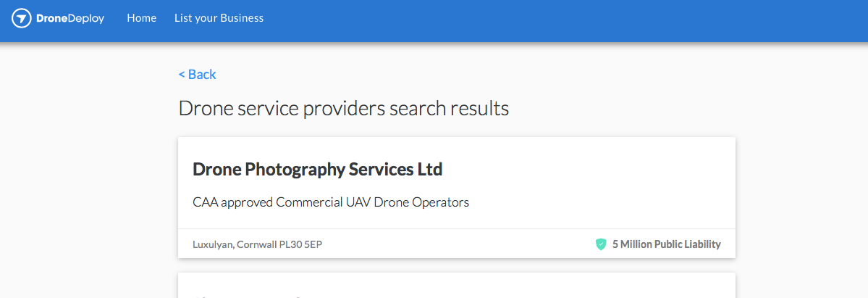Open the partially visible second provider card
868x298 pixels.
457,285
